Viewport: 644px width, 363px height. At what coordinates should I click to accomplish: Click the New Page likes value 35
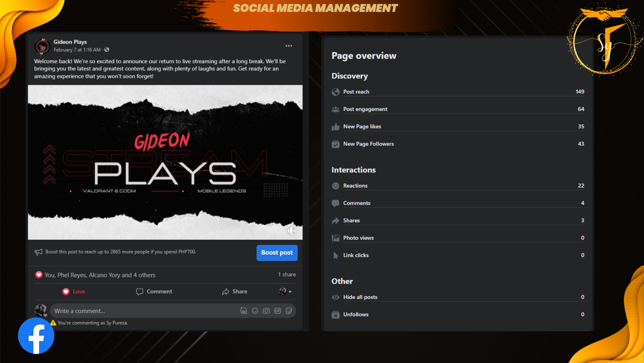pos(581,126)
